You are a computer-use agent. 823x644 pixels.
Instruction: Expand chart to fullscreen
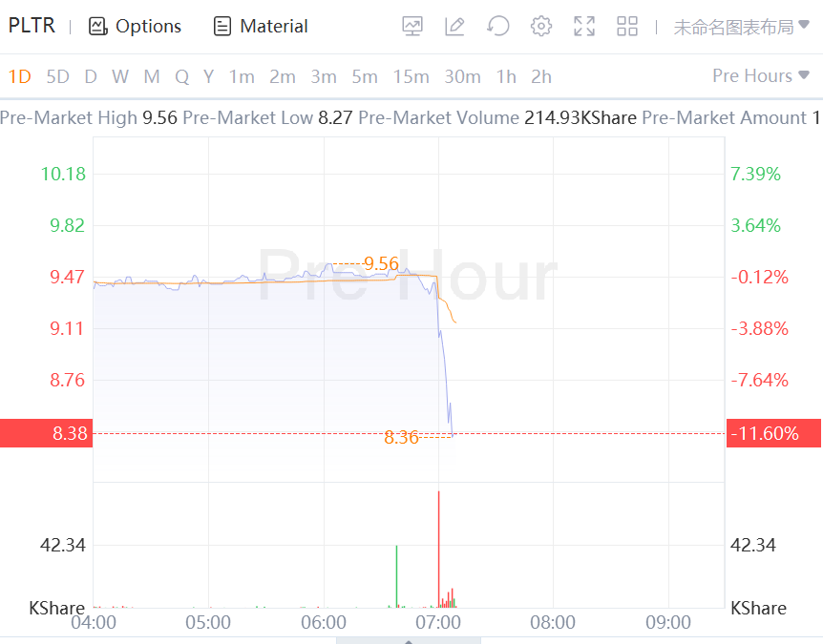coord(584,27)
